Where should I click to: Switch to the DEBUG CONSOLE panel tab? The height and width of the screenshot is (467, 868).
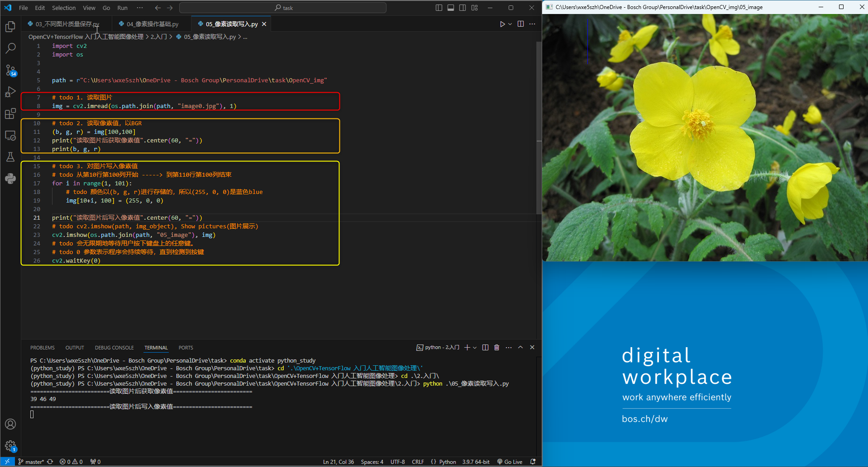(x=114, y=348)
